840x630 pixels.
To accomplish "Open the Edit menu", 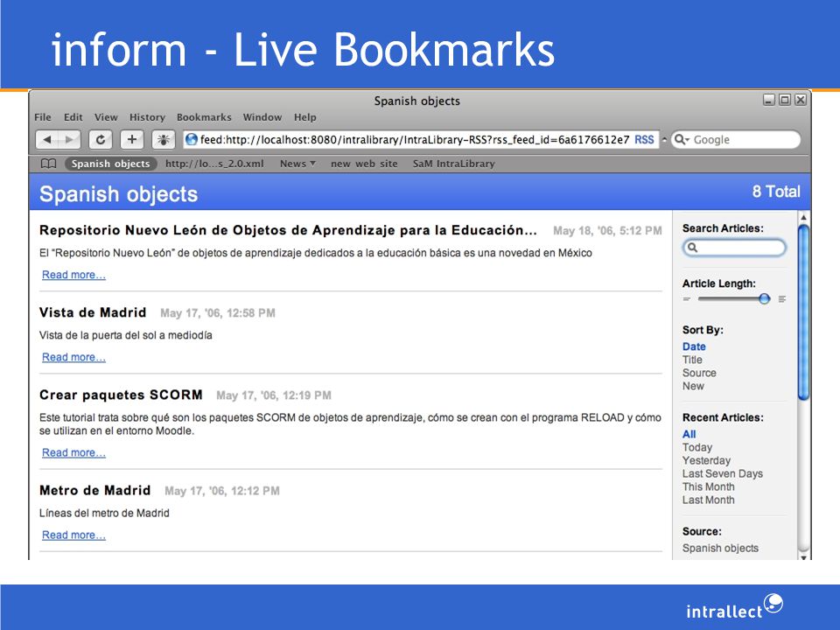I will pyautogui.click(x=73, y=117).
